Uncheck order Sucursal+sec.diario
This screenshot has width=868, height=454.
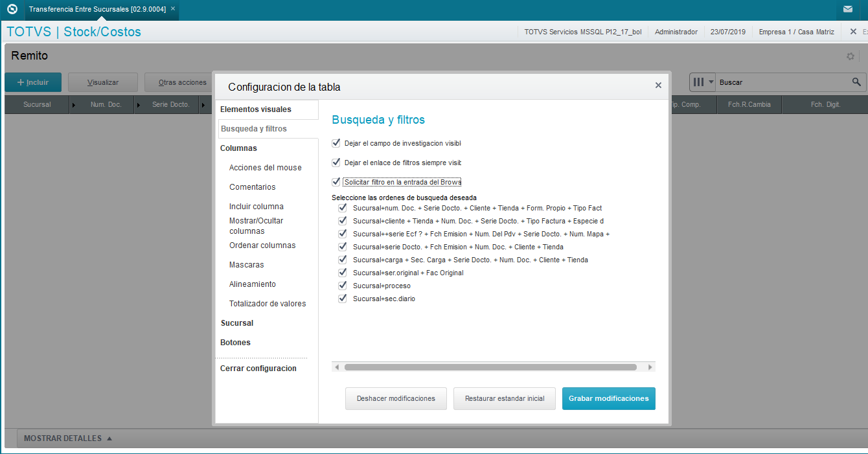[x=343, y=299]
